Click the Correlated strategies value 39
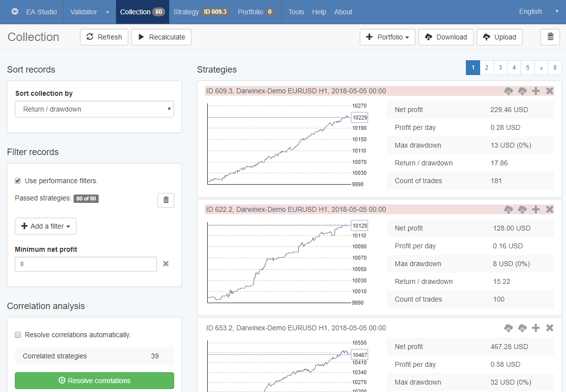The width and height of the screenshot is (566, 392). point(155,356)
